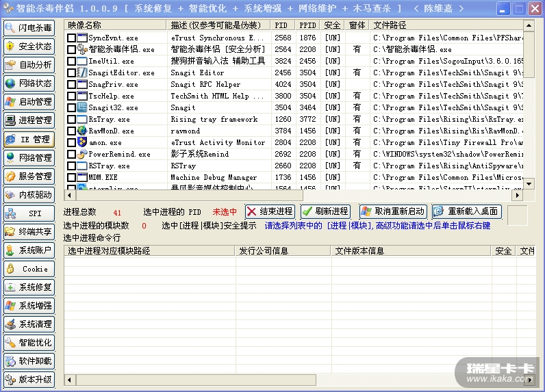Open 软件卸载 panel
The height and width of the screenshot is (392, 545).
click(29, 361)
